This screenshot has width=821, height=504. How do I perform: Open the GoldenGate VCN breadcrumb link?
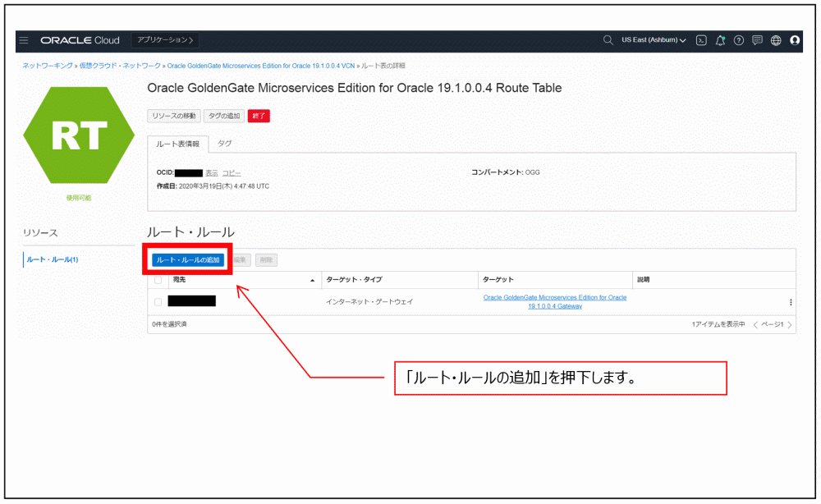261,66
